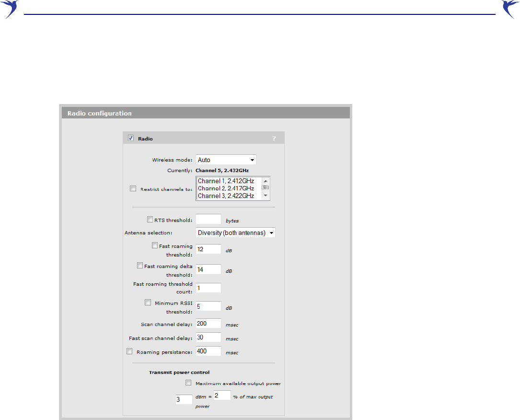This screenshot has height=420, width=520.
Task: Enable the Minimum RSSI threshold checkbox
Action: (148, 302)
